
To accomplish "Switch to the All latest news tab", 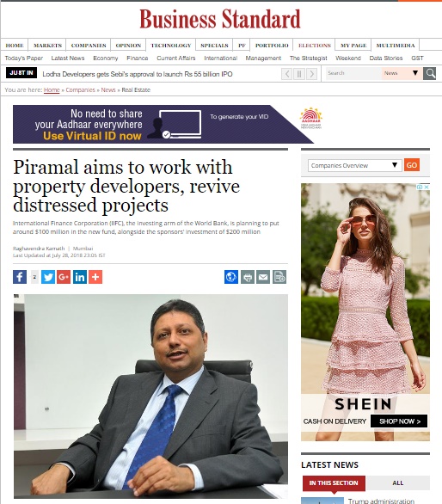I will (397, 482).
